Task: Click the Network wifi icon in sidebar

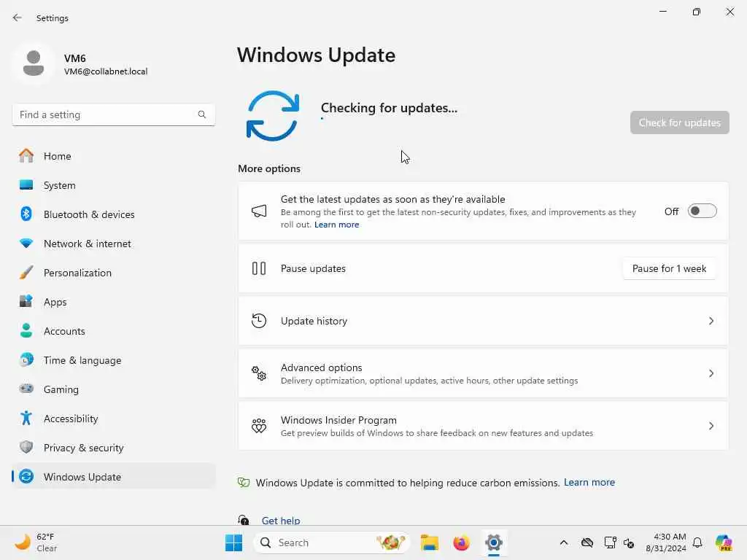Action: pyautogui.click(x=26, y=244)
